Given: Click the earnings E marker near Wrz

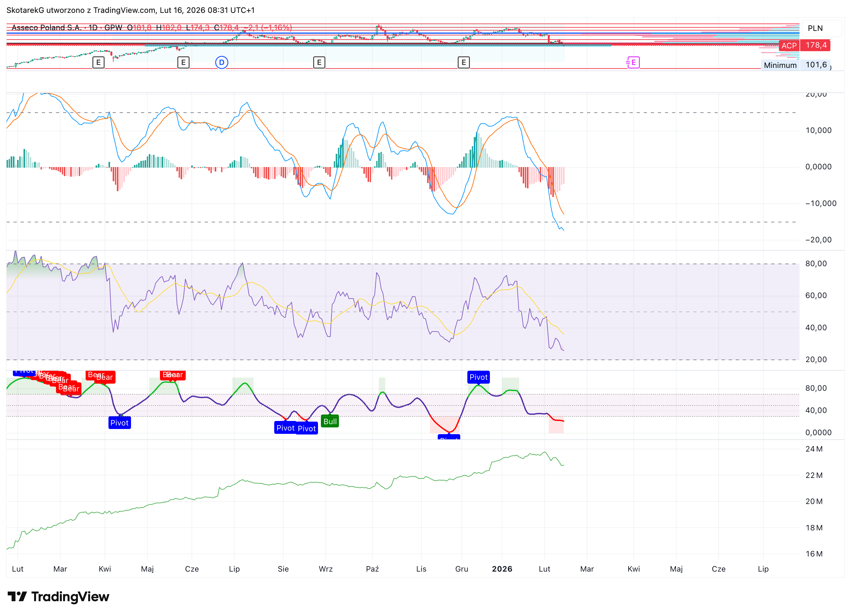Looking at the screenshot, I should [x=319, y=62].
